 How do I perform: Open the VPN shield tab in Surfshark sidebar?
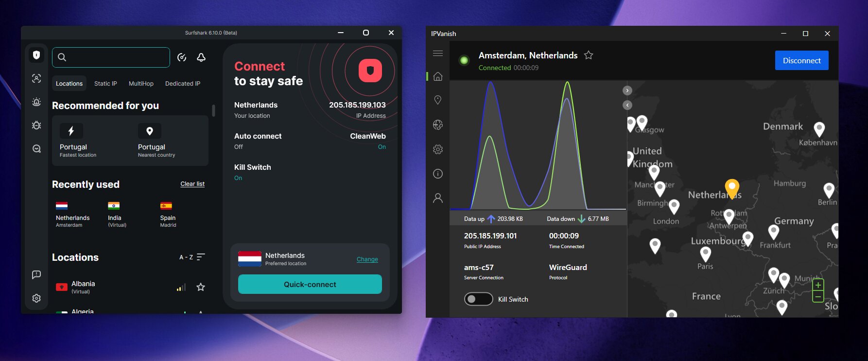pyautogui.click(x=36, y=55)
